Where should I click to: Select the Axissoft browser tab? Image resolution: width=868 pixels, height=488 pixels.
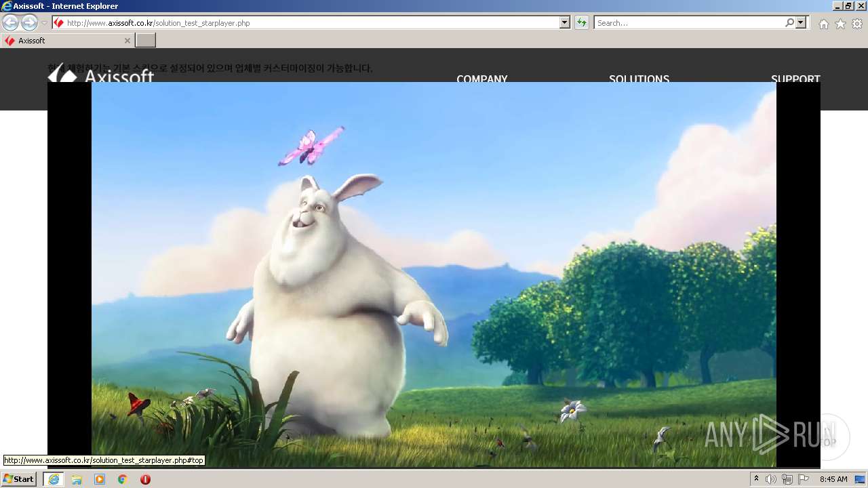66,41
